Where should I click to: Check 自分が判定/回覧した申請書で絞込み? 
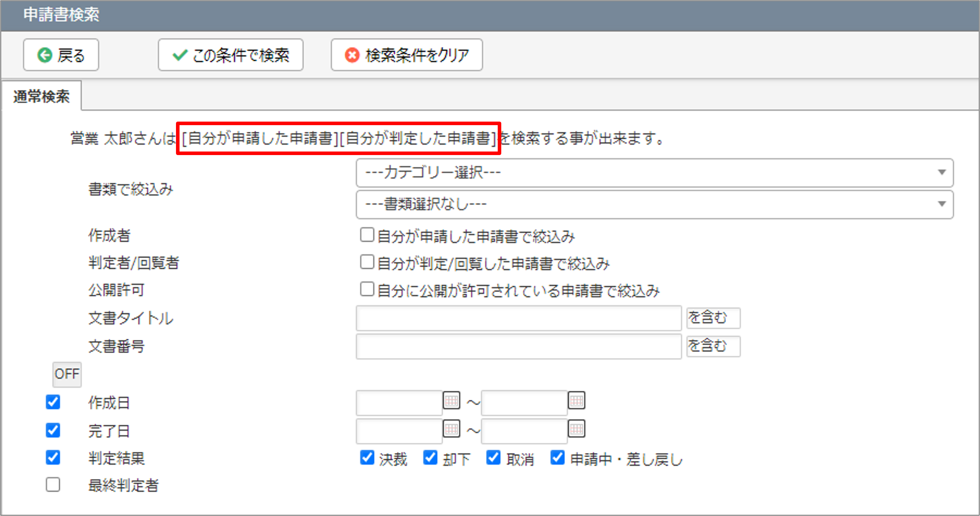(367, 262)
